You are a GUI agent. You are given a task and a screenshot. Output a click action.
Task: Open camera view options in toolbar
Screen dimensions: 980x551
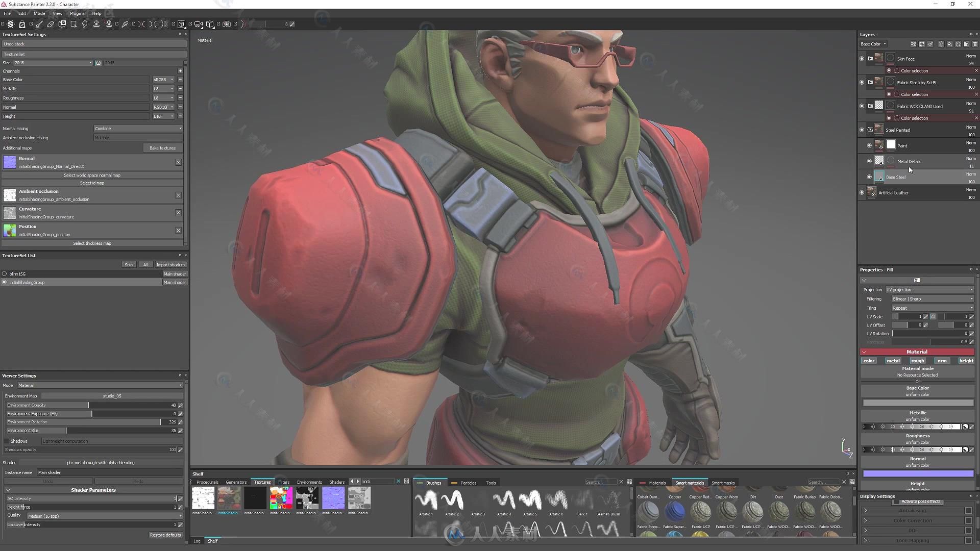[x=198, y=24]
